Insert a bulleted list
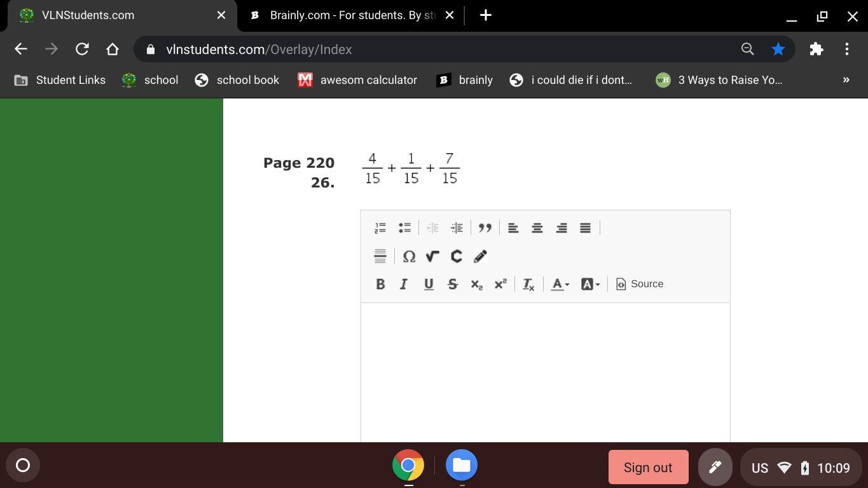868x488 pixels. 404,227
